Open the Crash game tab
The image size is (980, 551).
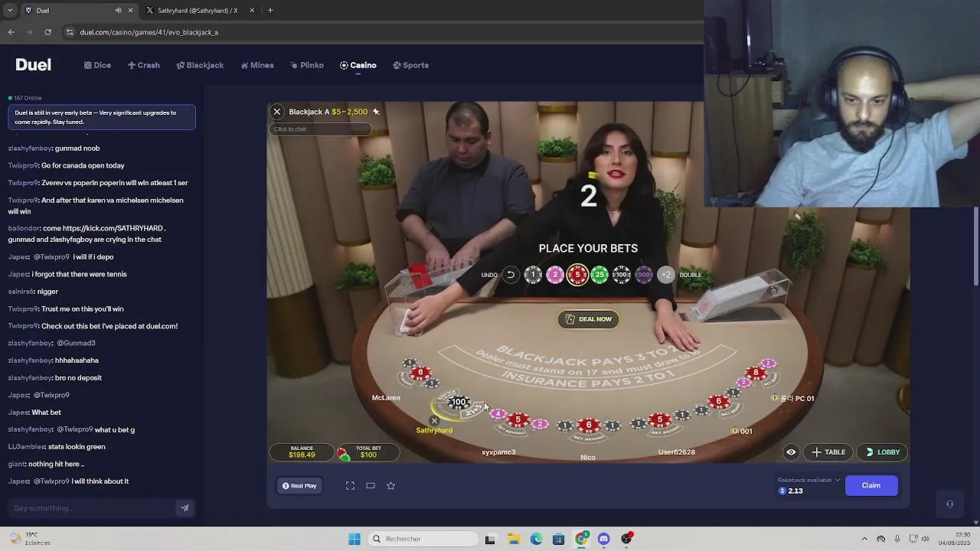point(144,65)
